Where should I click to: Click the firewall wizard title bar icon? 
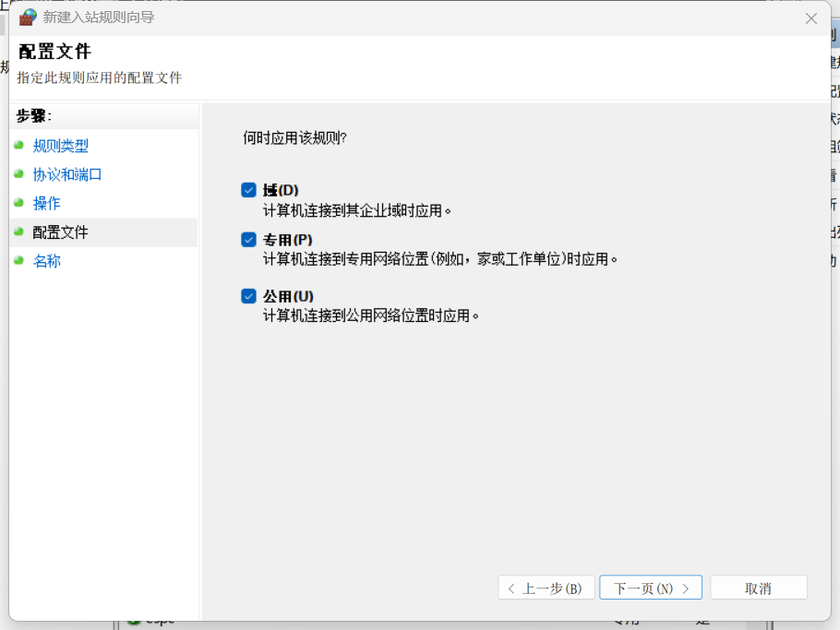coord(28,18)
